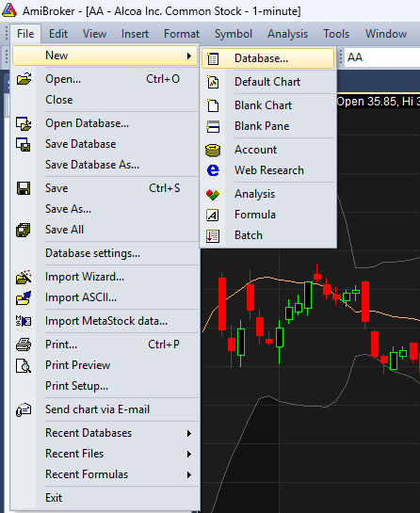
Task: Click the Send chart via E-mail icon
Action: point(24,409)
